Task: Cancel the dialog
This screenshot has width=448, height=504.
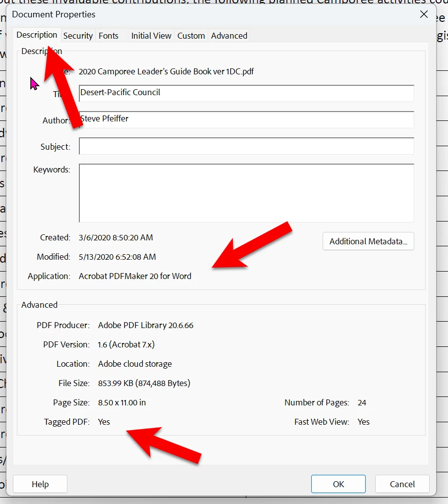Action: [402, 484]
